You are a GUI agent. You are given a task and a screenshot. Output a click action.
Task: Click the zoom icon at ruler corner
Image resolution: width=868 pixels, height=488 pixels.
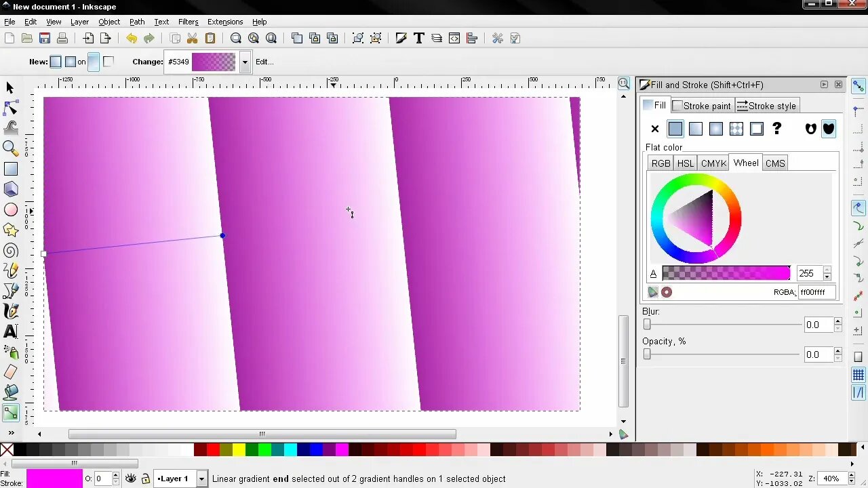click(x=623, y=83)
